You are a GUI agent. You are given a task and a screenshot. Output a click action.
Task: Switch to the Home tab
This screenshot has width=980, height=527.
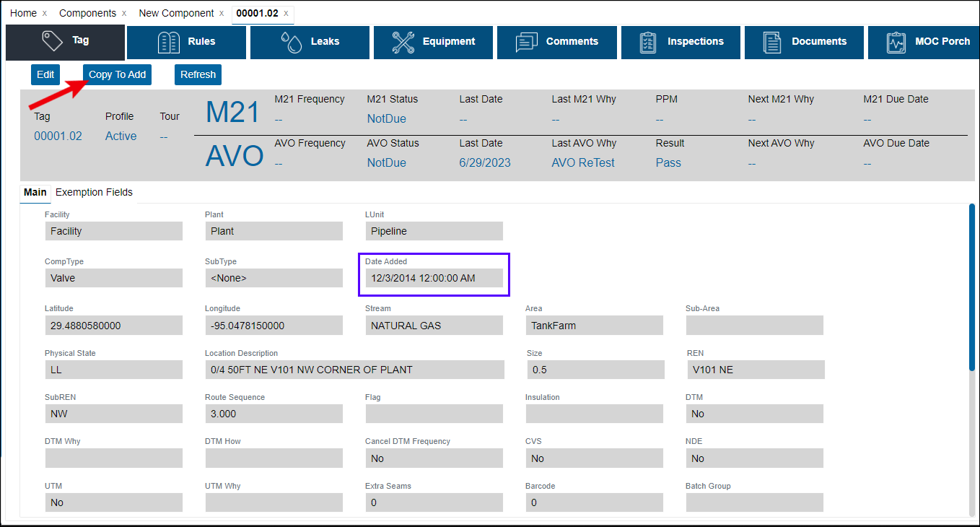pyautogui.click(x=23, y=13)
